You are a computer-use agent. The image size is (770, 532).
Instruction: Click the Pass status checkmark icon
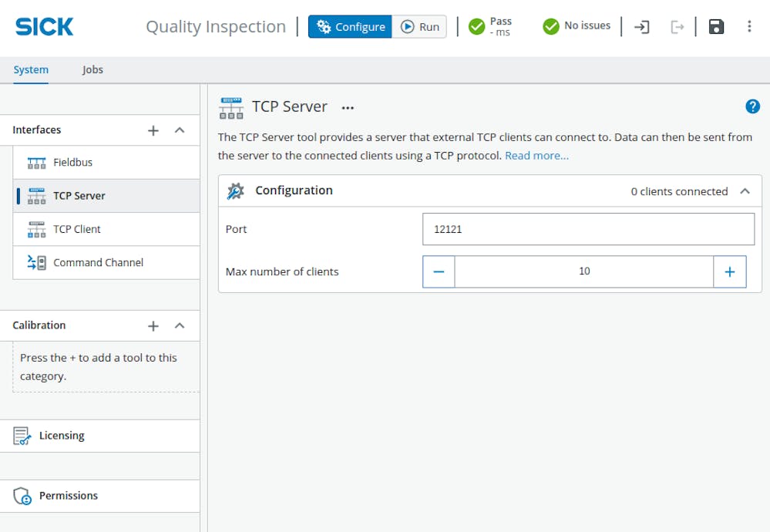(476, 26)
